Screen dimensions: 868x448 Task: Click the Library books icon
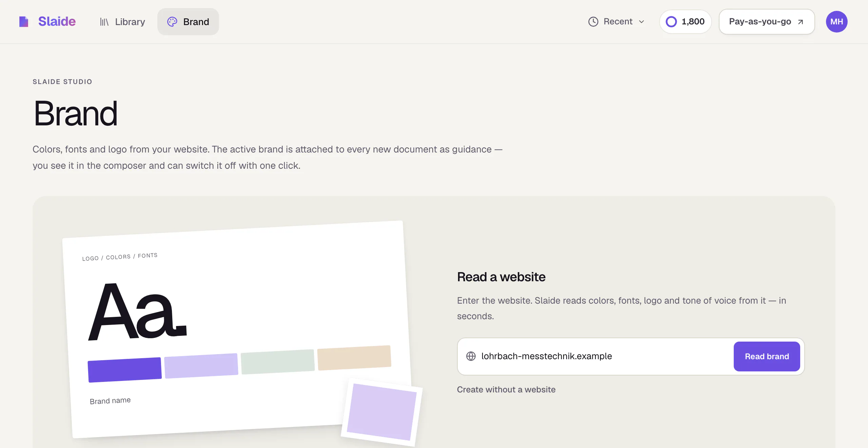click(x=104, y=22)
